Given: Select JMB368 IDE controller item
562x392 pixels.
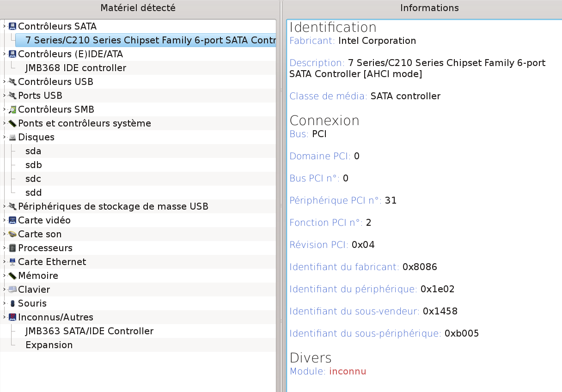Looking at the screenshot, I should (x=76, y=68).
